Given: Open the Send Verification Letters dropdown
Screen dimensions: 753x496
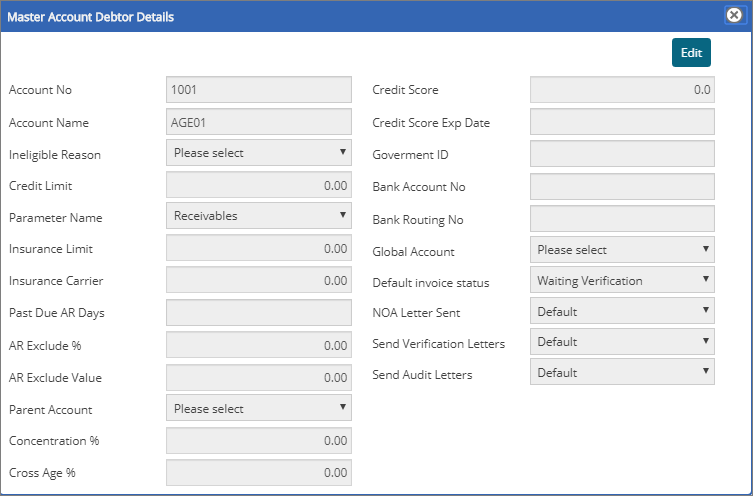Looking at the screenshot, I should (622, 342).
